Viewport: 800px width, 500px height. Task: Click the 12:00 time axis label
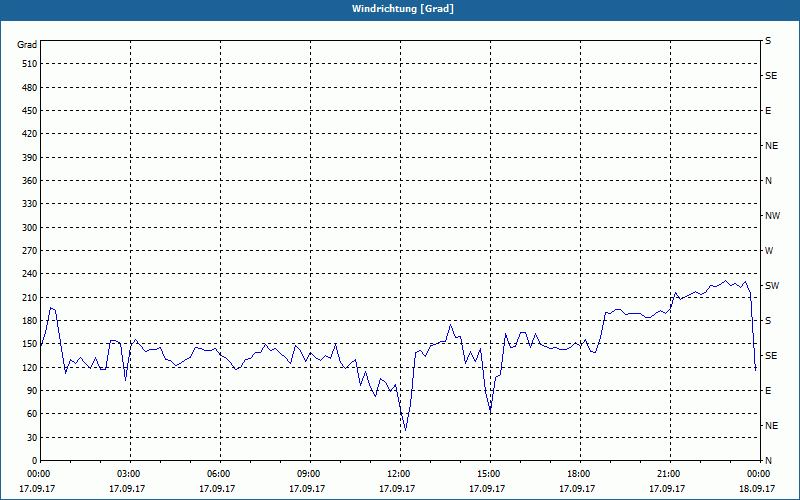(400, 474)
